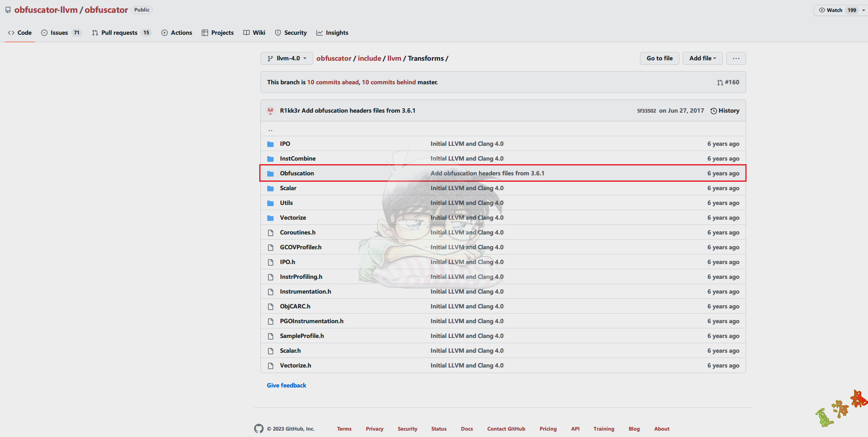
Task: Open the Projects tab
Action: point(218,33)
